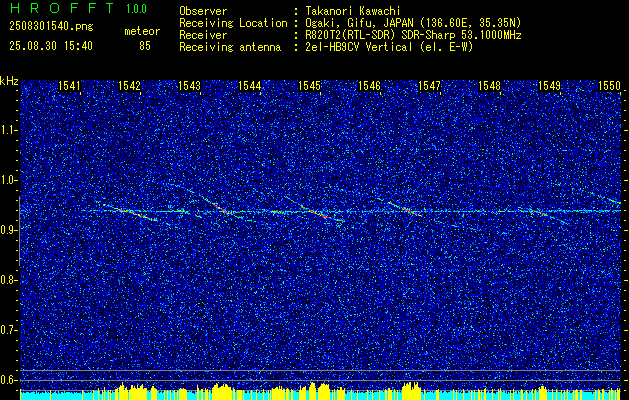The width and height of the screenshot is (629, 400).
Task: Click the Receiving antenna label
Action: click(230, 47)
